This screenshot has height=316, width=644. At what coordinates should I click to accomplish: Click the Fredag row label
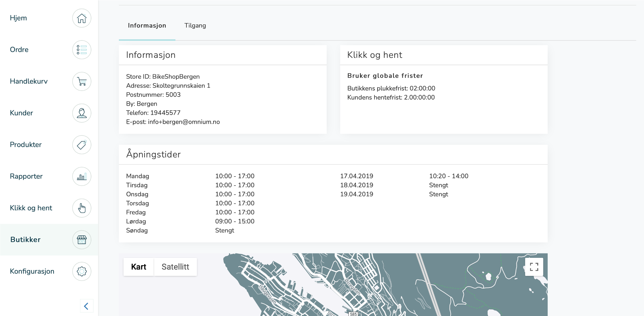tap(136, 212)
